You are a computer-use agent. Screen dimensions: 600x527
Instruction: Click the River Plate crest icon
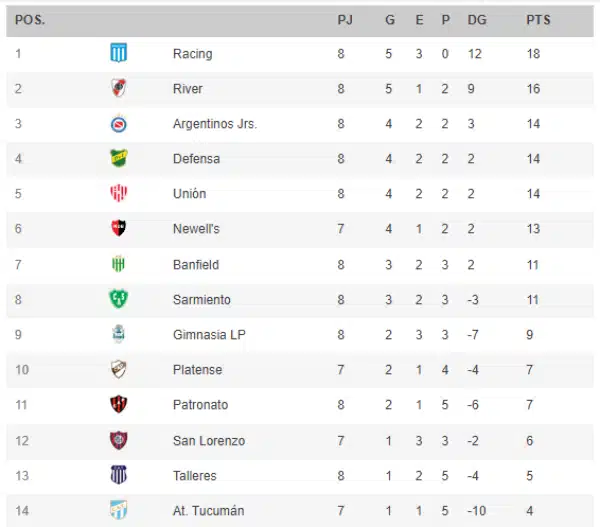[x=119, y=88]
